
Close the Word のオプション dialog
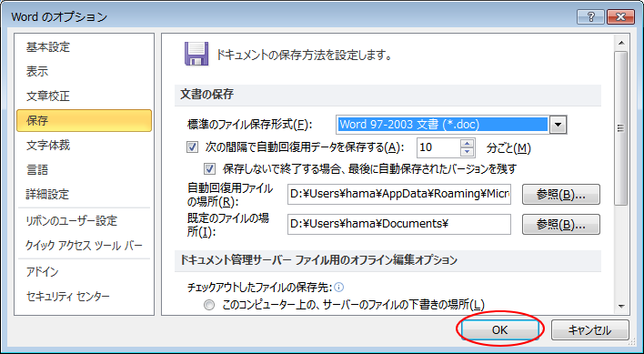620,17
